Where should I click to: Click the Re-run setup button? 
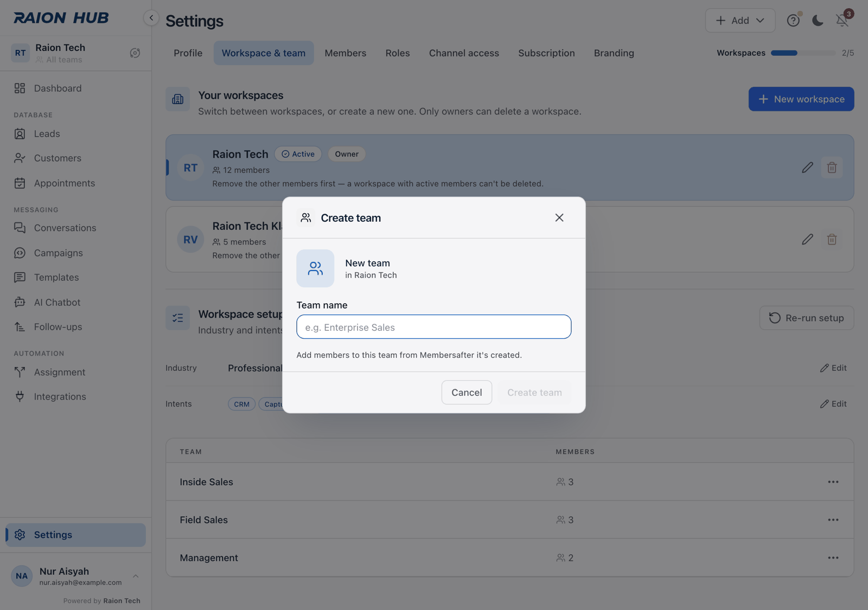point(807,318)
